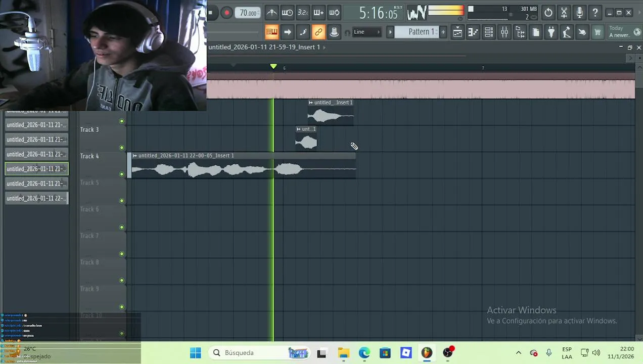The image size is (643, 364).
Task: Click the Búsqueda taskbar search box
Action: coord(260,353)
